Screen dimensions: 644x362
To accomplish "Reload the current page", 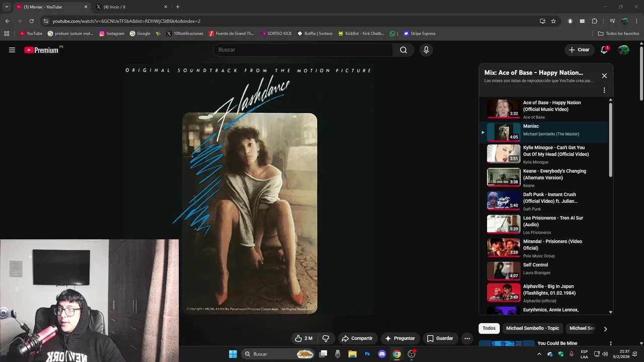I will (31, 21).
